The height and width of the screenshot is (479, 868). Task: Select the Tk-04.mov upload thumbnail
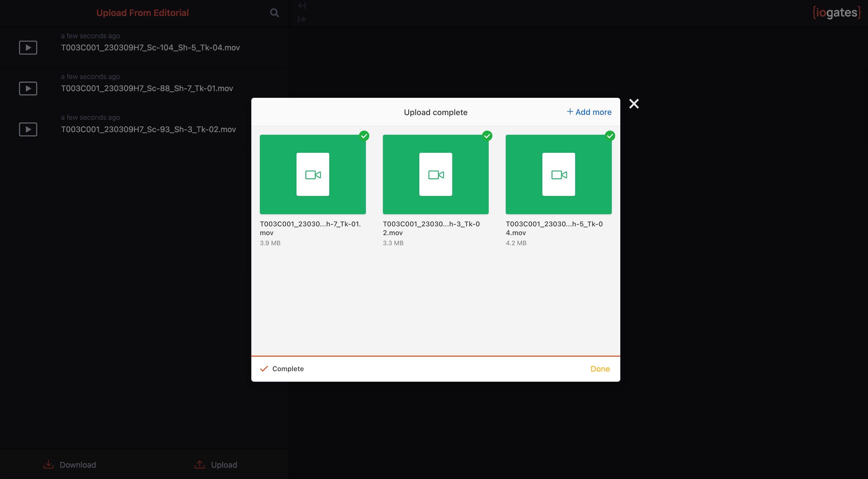tap(558, 174)
